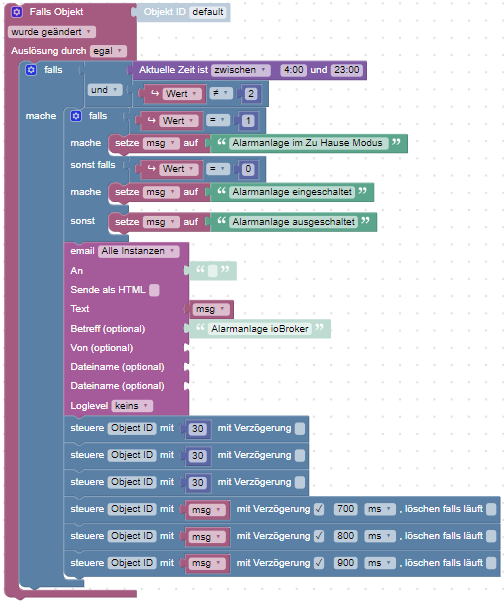Open the gear icon on Falls Objekt block
Viewport: 504px width, 603px height.
[17, 12]
